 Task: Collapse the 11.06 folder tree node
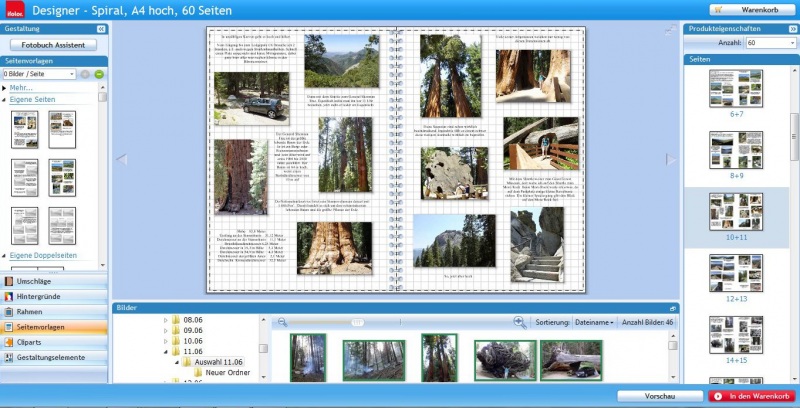click(165, 351)
